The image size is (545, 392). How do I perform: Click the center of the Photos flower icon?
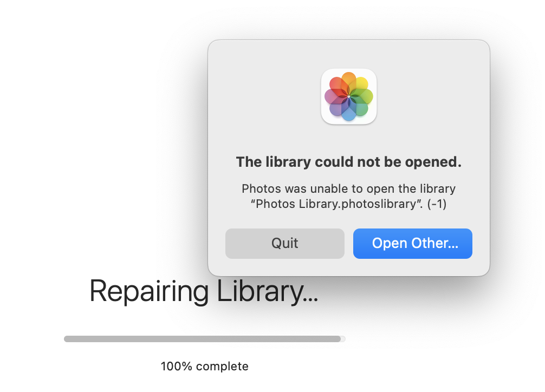349,96
